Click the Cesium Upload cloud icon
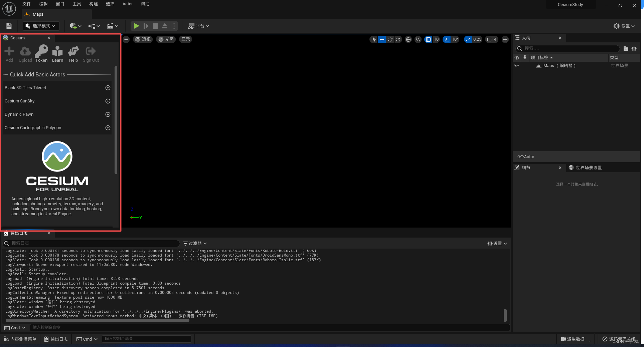The image size is (644, 347). click(x=25, y=54)
